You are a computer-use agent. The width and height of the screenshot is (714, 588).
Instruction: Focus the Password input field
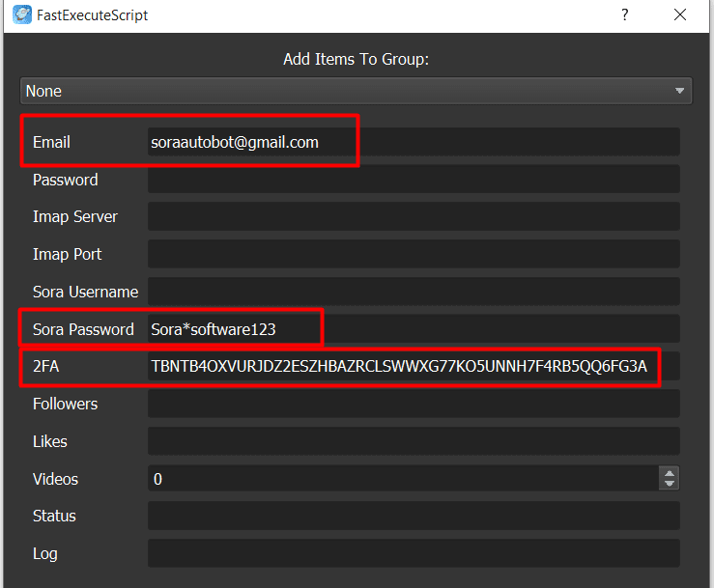pyautogui.click(x=414, y=180)
